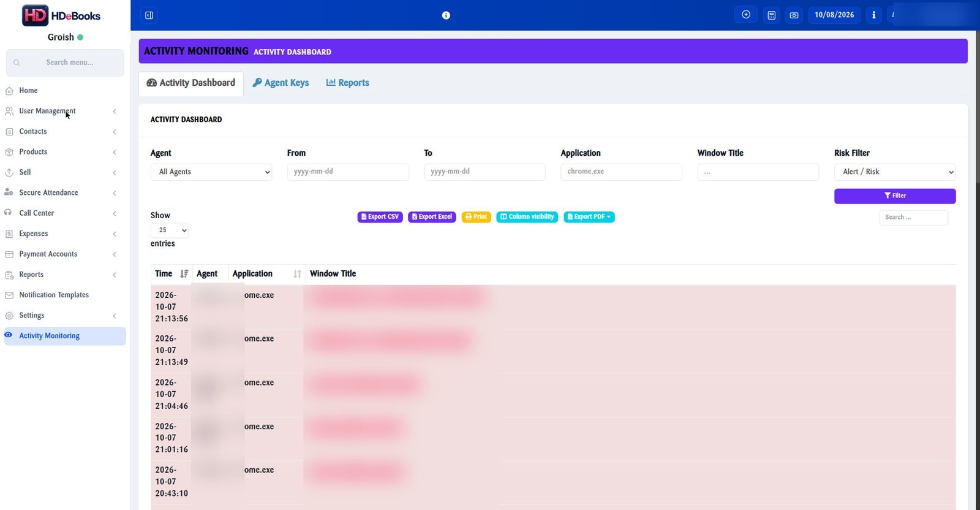Open the Agent 'All Agents' dropdown
980x510 pixels.
211,172
